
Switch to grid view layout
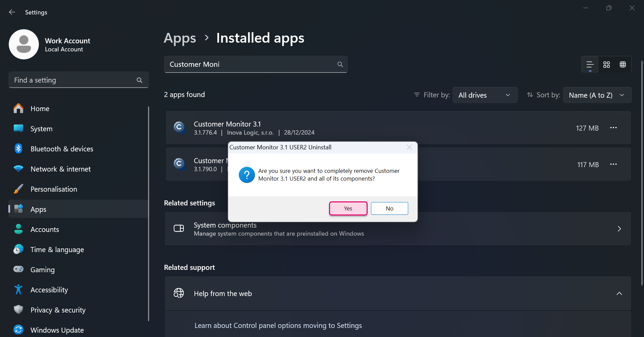click(606, 64)
